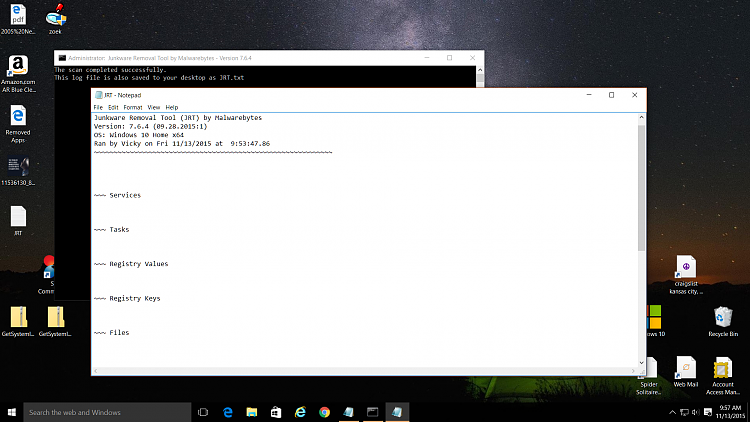Switch to the command prompt taskbar item
Image resolution: width=750 pixels, height=422 pixels.
pyautogui.click(x=373, y=412)
